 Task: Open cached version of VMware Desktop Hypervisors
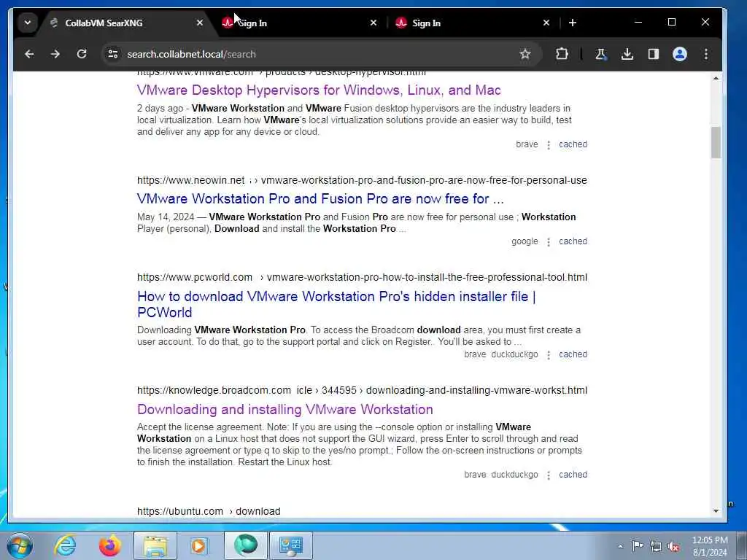(573, 144)
